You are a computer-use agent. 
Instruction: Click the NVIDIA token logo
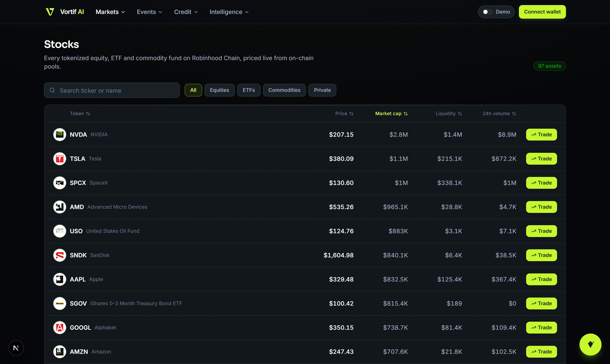point(60,134)
